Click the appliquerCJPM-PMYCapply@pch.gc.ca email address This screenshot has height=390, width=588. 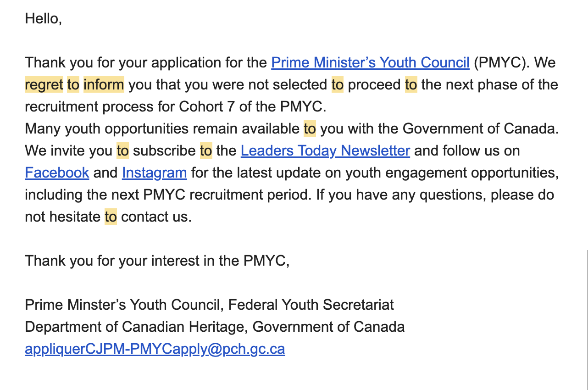[x=155, y=349]
